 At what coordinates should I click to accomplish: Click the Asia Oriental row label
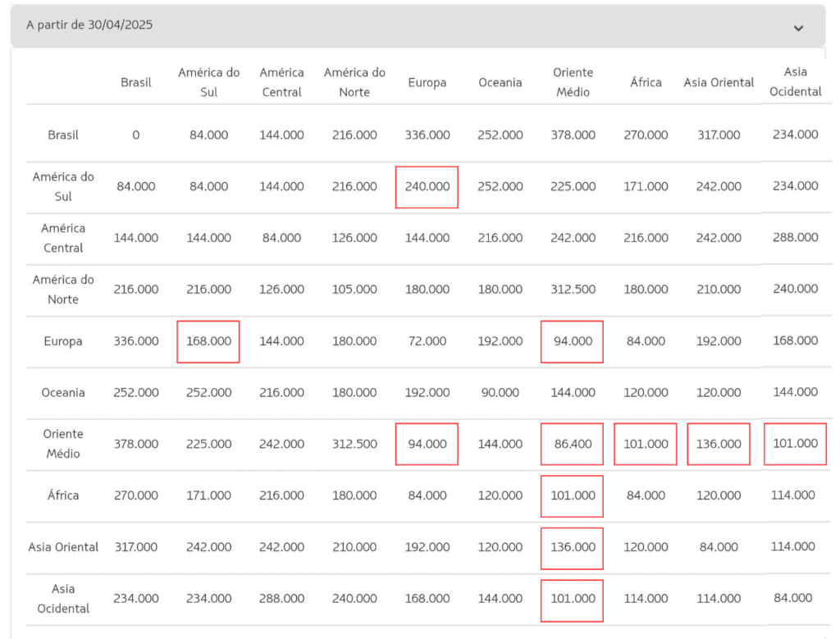[63, 547]
